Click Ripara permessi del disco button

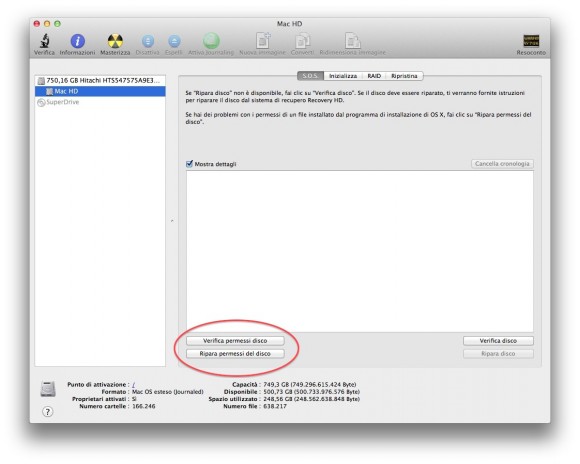[235, 354]
